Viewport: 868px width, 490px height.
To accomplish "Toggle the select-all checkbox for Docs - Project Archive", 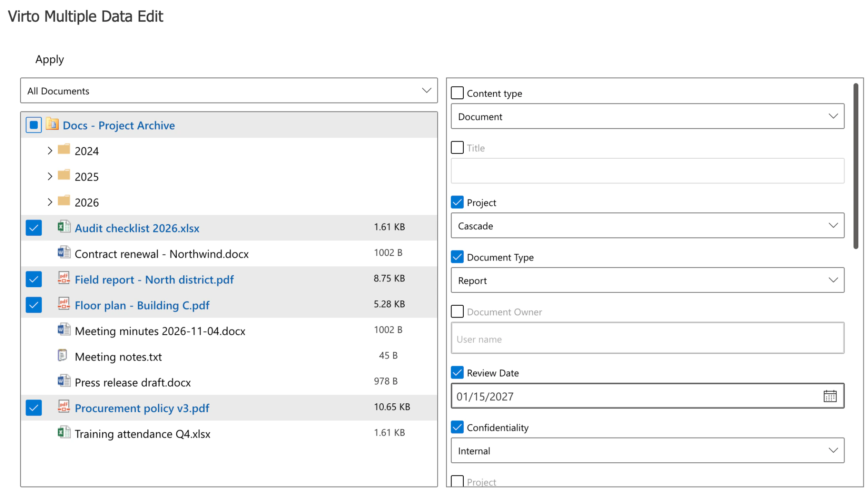I will coord(34,125).
